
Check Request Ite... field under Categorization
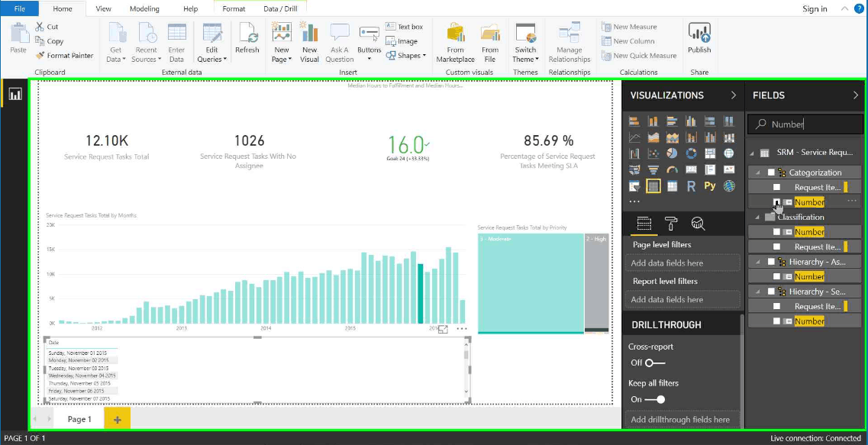(776, 187)
